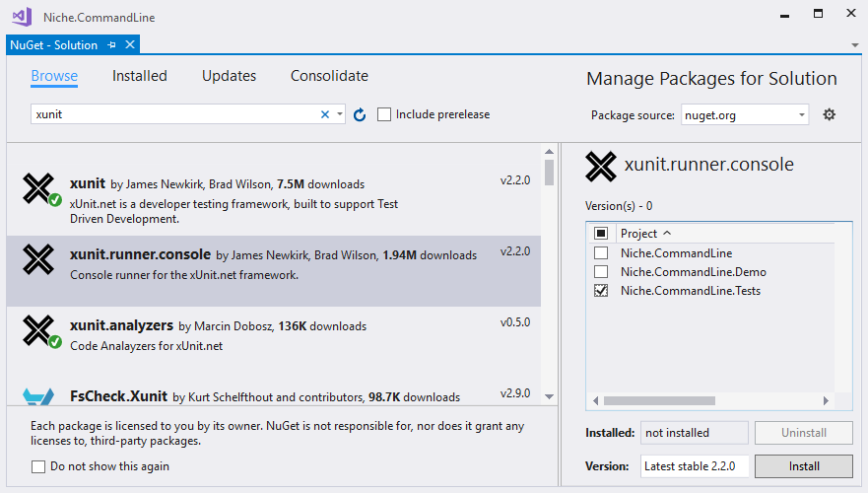Switch to the Browse tab
This screenshot has height=493, width=868.
[54, 76]
